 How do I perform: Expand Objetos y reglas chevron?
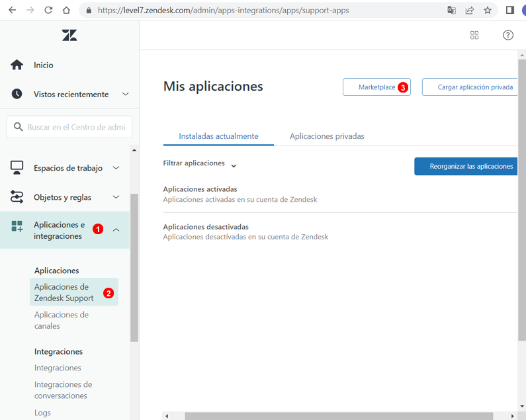(x=116, y=197)
